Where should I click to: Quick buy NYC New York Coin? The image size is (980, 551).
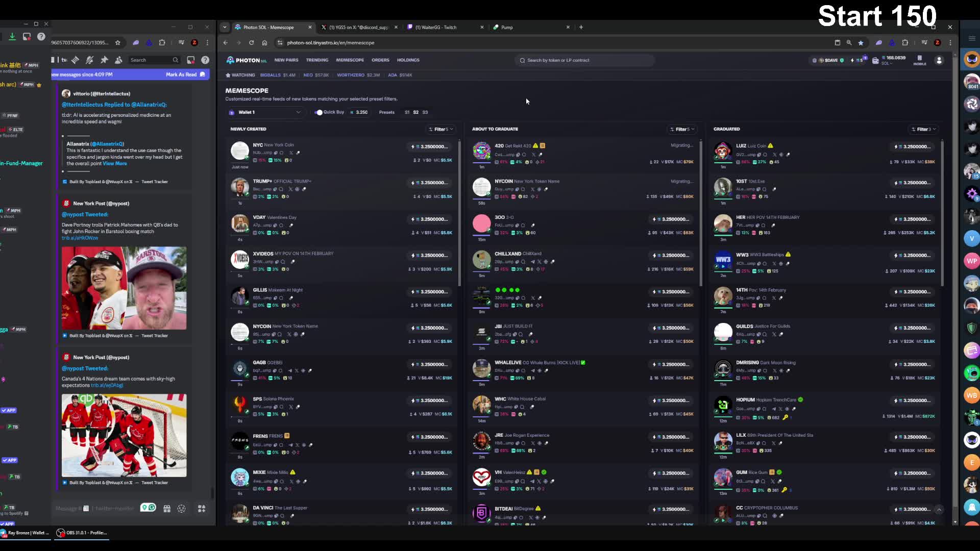tap(430, 146)
